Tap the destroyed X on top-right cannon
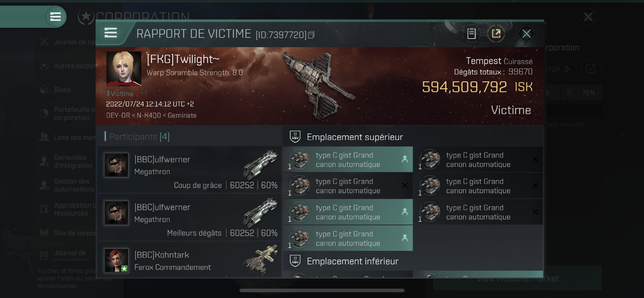 coord(535,159)
